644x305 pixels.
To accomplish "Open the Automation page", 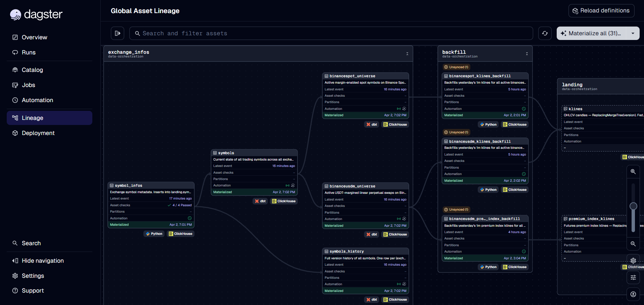I will pyautogui.click(x=50, y=100).
